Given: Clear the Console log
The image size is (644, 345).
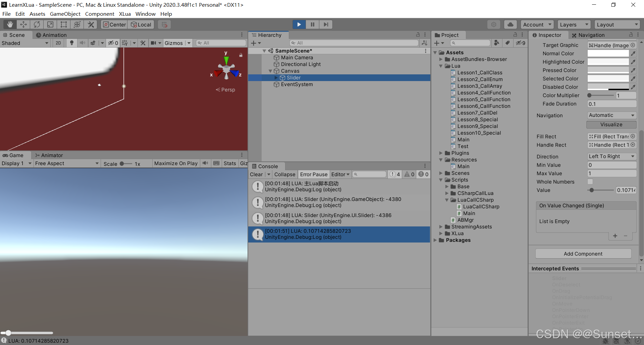Looking at the screenshot, I should (256, 175).
